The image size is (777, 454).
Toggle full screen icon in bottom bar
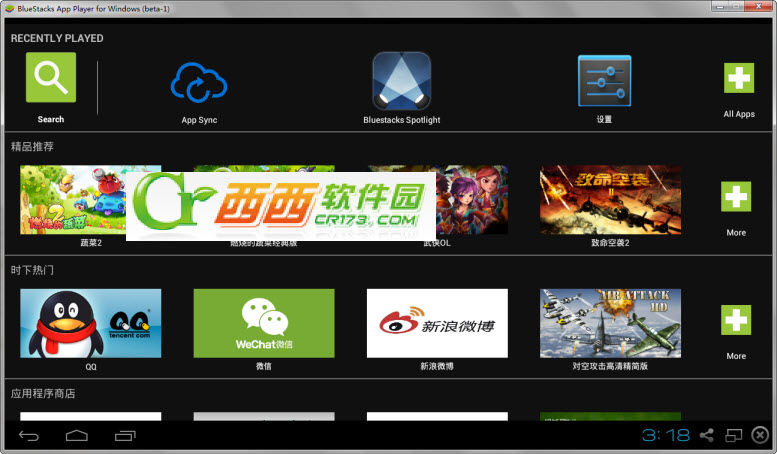coord(733,435)
